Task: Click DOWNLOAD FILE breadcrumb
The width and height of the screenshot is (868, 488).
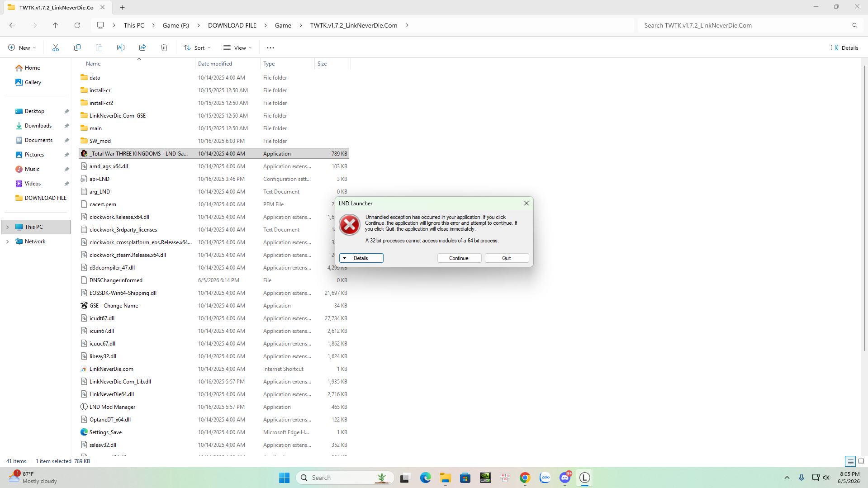Action: coord(232,25)
